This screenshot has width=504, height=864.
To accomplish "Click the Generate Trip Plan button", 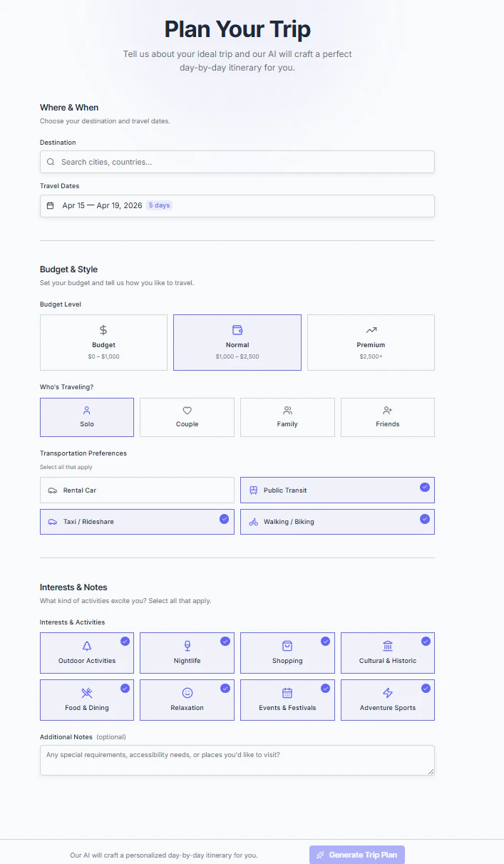I will pos(356,854).
